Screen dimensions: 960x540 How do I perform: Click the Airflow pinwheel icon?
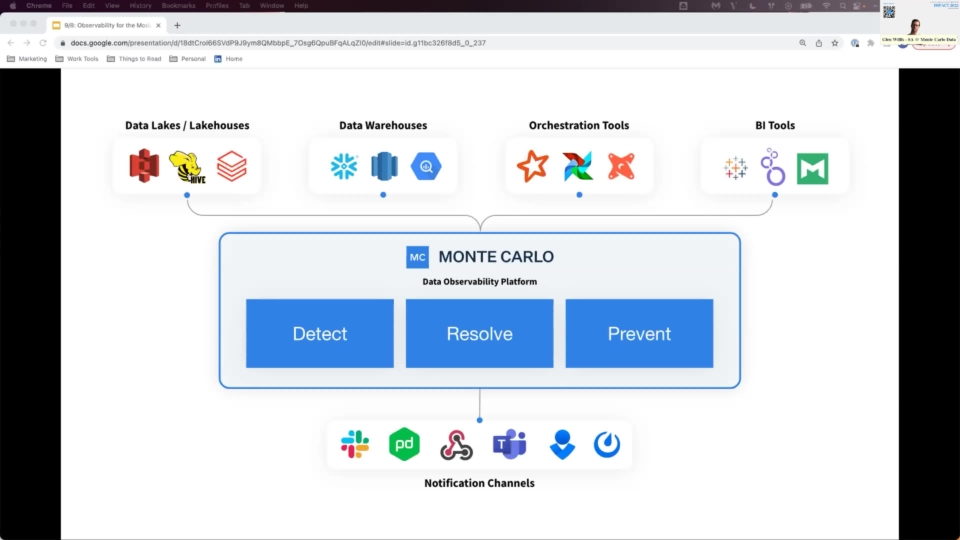578,166
